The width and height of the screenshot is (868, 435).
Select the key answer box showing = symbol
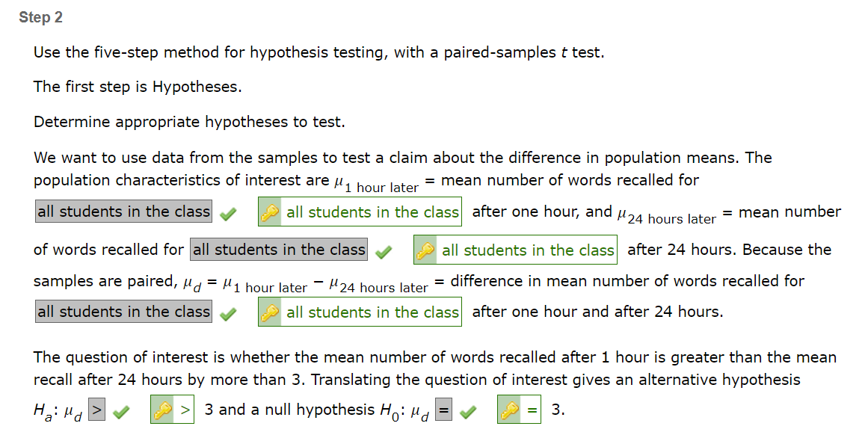pyautogui.click(x=532, y=409)
